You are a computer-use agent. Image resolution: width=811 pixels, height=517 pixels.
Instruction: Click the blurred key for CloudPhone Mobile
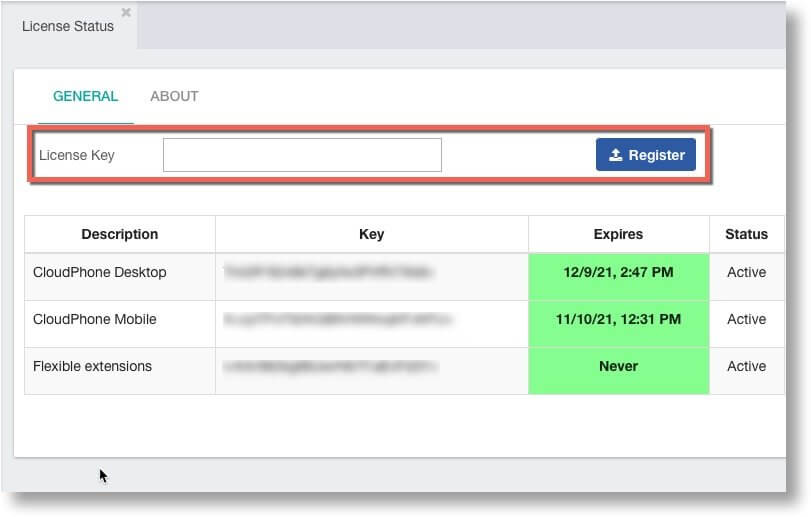pos(337,320)
